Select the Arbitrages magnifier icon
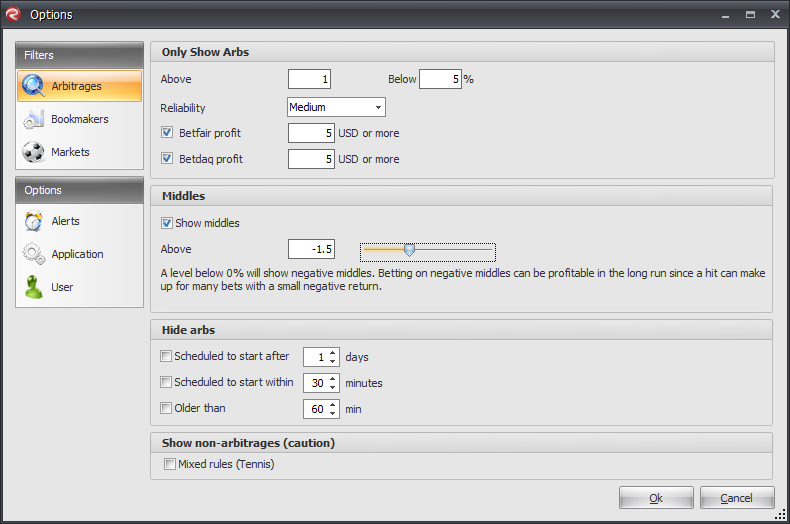 click(33, 86)
